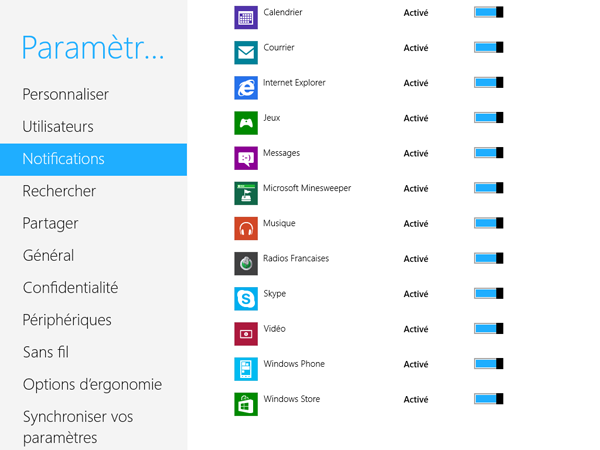Open the Partager settings section
Image resolution: width=600 pixels, height=450 pixels.
(50, 224)
